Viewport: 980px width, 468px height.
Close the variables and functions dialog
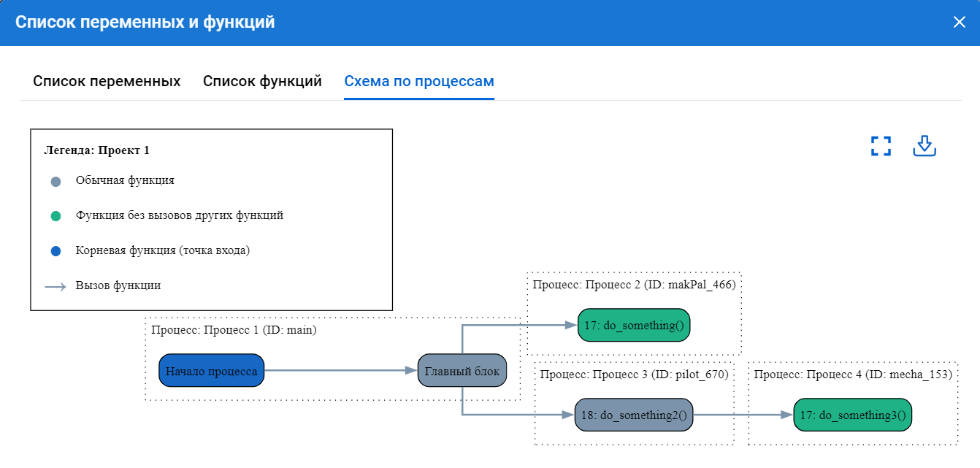click(x=959, y=22)
